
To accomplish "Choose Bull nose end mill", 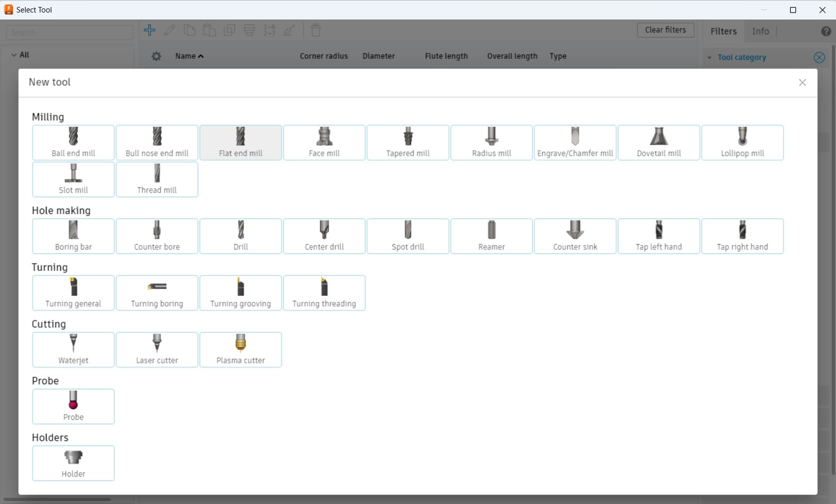I will (157, 143).
